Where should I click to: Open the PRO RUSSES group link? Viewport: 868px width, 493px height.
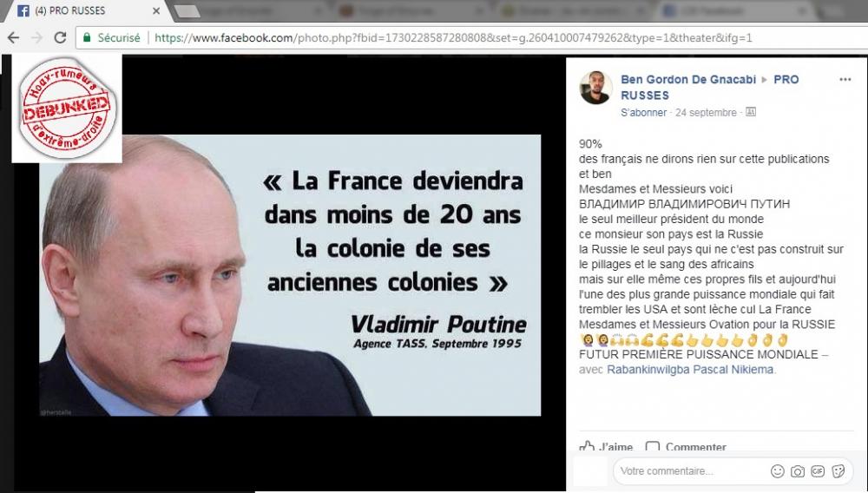pos(710,87)
